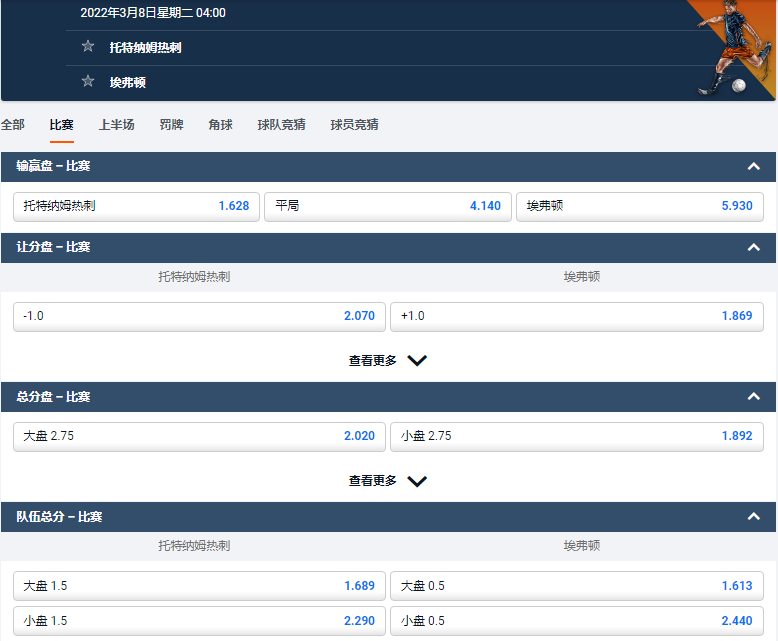Choose 埃弗顿 小盘 0.5 at 2.440
This screenshot has height=641, width=778.
pos(577,620)
